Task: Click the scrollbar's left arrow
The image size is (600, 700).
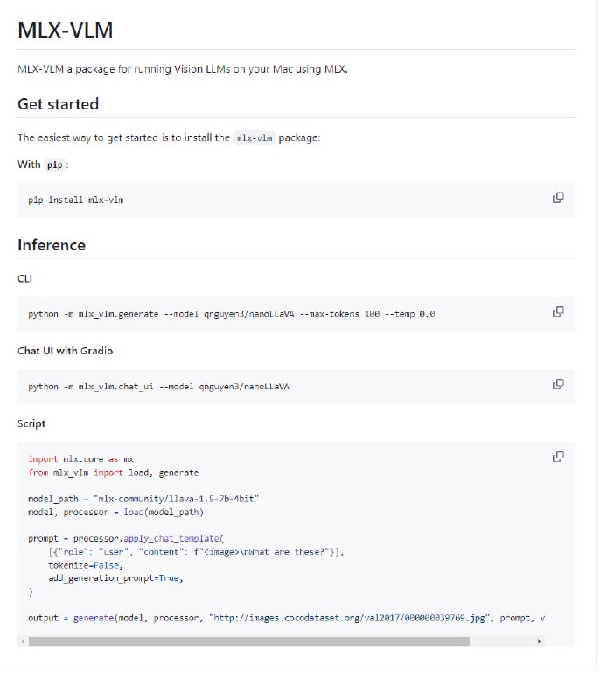Action: [x=23, y=640]
